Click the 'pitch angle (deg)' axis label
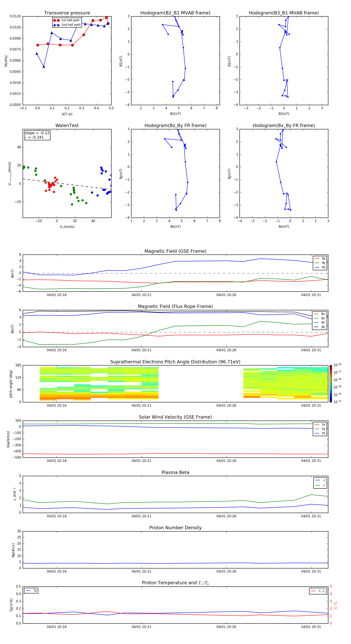 11,384
